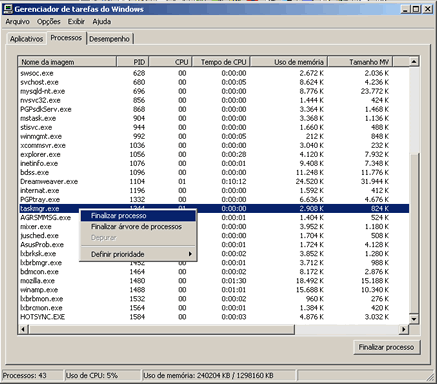Click Dreamweaver's 0:10:12 CPU time

point(234,181)
